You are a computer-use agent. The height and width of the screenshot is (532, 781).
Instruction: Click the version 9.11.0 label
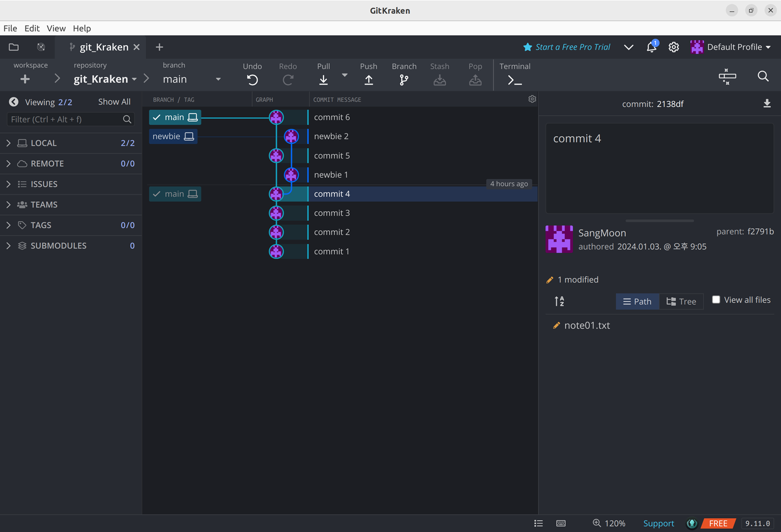pyautogui.click(x=758, y=523)
